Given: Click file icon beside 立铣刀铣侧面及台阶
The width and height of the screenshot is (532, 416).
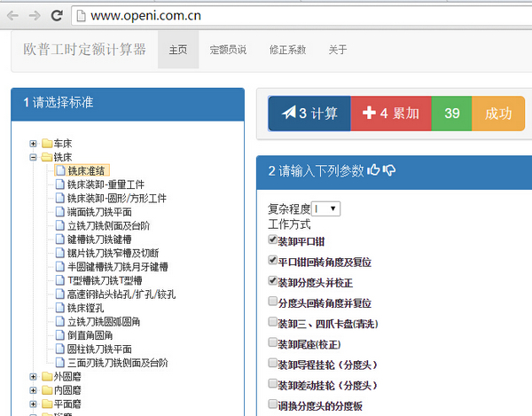Looking at the screenshot, I should [59, 225].
